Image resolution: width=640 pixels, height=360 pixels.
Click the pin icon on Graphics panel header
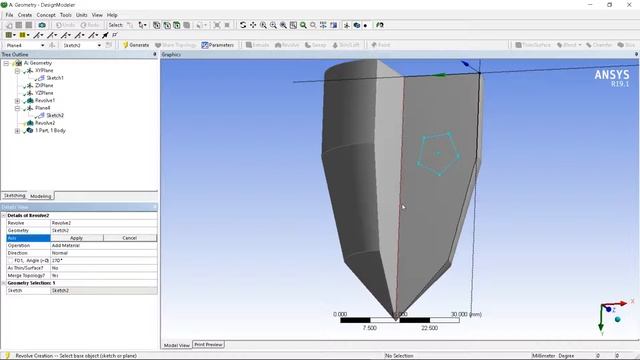pyautogui.click(x=636, y=54)
